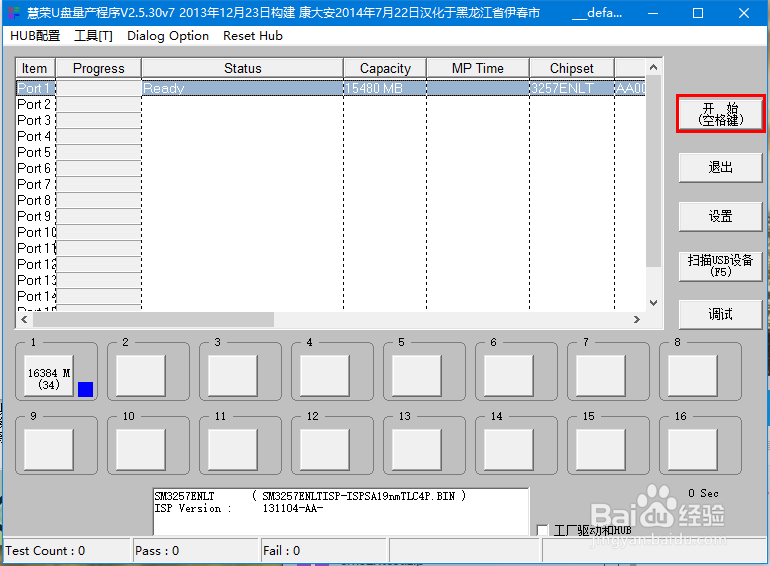The width and height of the screenshot is (770, 566).
Task: Click the Ready status cell
Action: tap(243, 88)
